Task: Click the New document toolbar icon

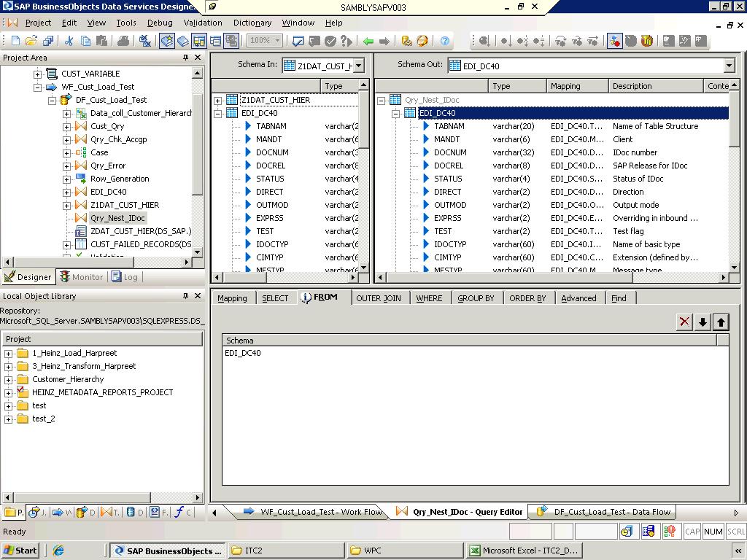Action: click(16, 41)
